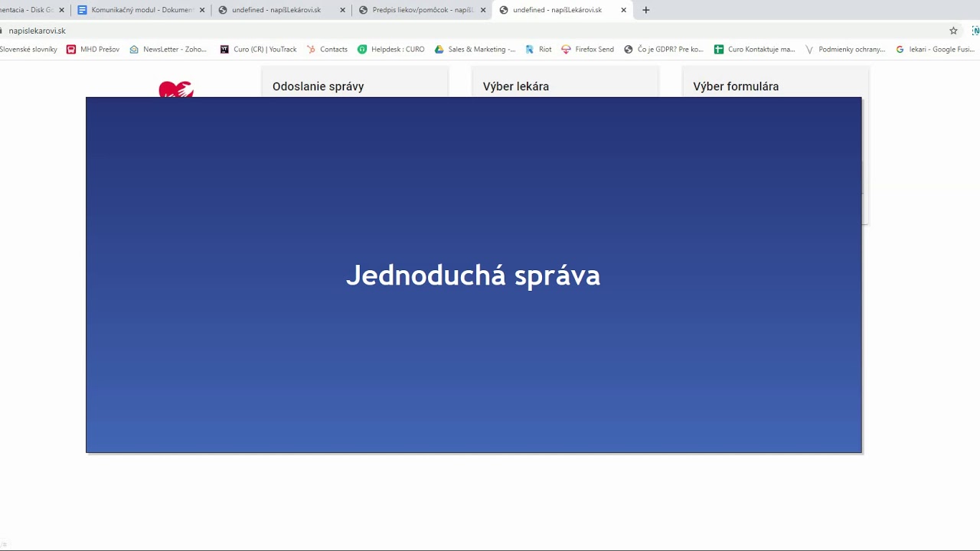Close the active napíšLekárovi.sk tab
980x551 pixels.
click(623, 10)
